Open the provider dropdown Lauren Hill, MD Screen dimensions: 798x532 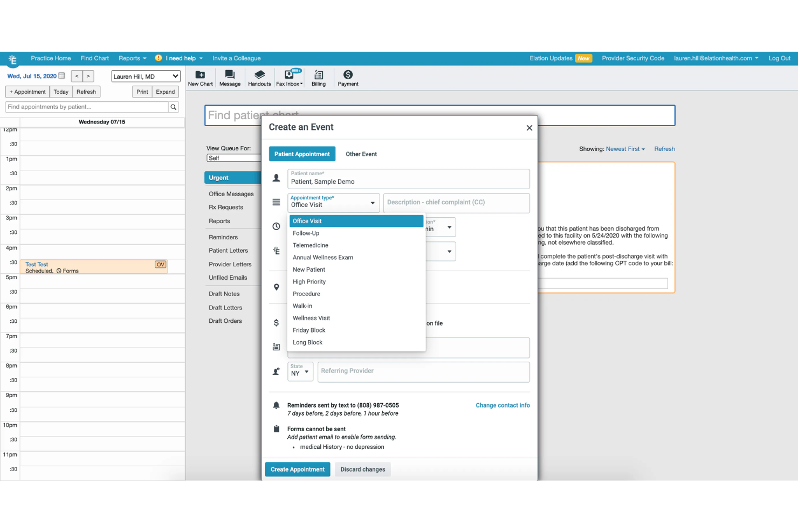146,77
